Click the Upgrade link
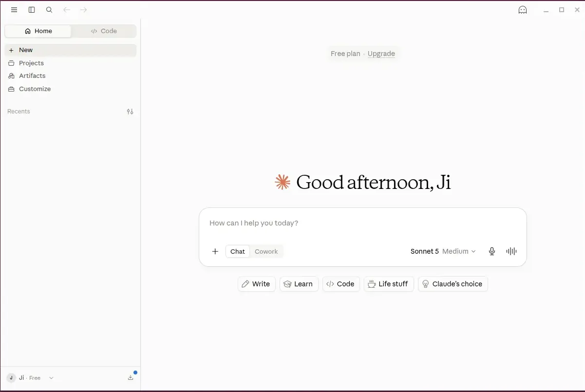The image size is (585, 392). point(381,54)
